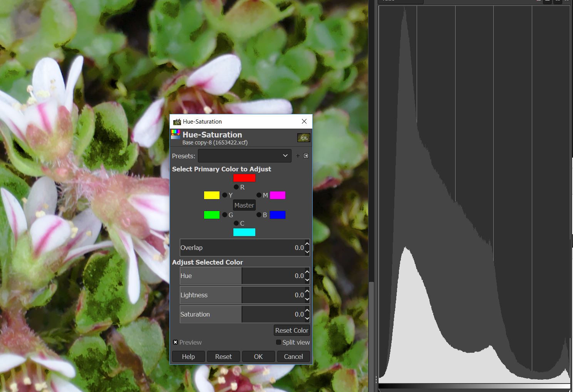Select the R (red) primary color radio
This screenshot has width=573, height=392.
(x=236, y=187)
